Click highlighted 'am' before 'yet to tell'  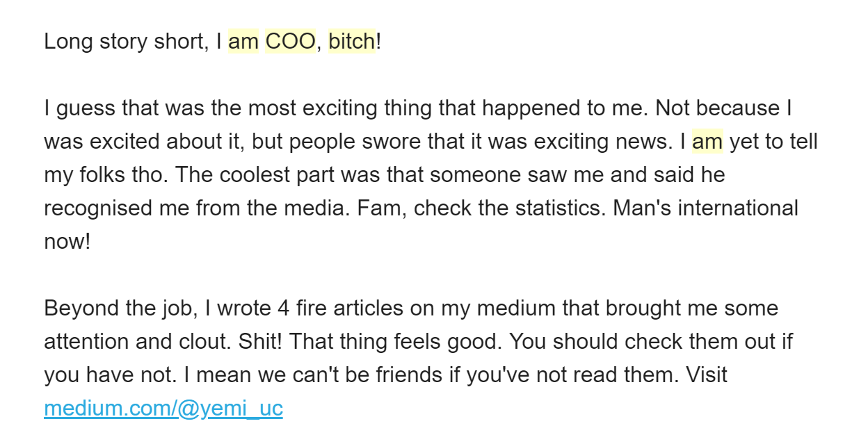[x=708, y=142]
